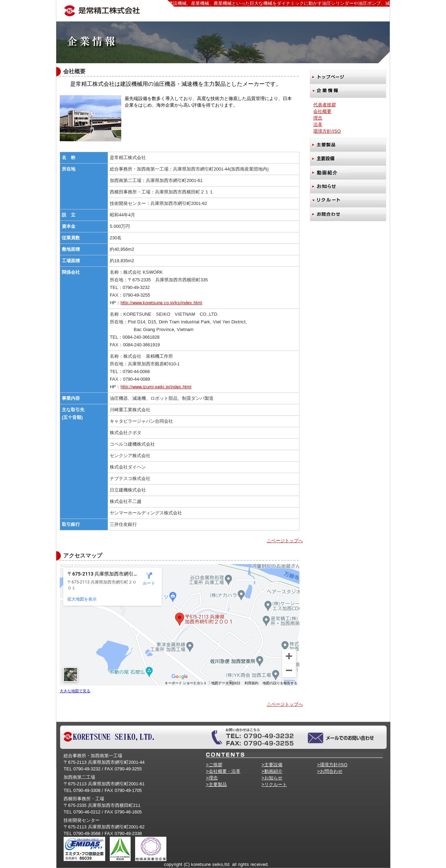Click ページトップへ link below the map

(285, 704)
